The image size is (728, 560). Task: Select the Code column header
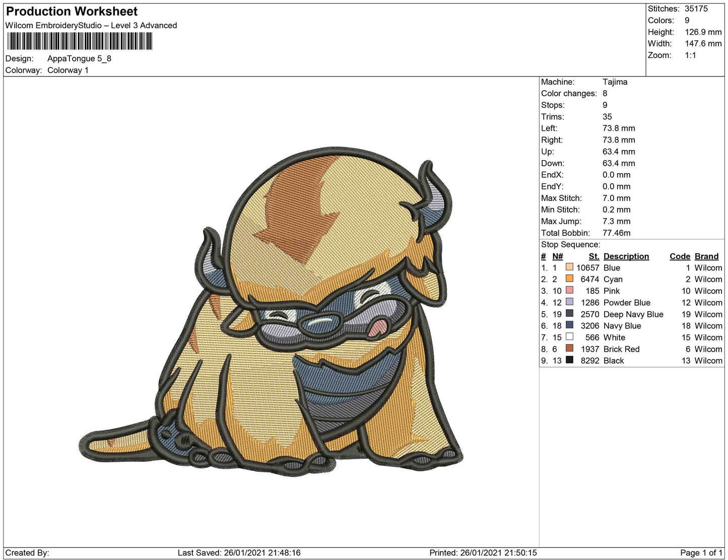(x=680, y=256)
